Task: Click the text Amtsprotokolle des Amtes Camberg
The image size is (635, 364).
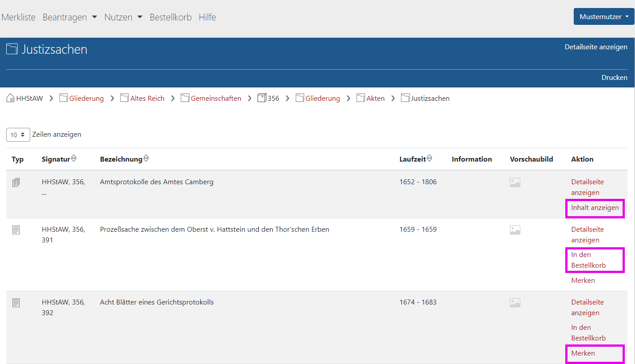Action: click(x=157, y=182)
